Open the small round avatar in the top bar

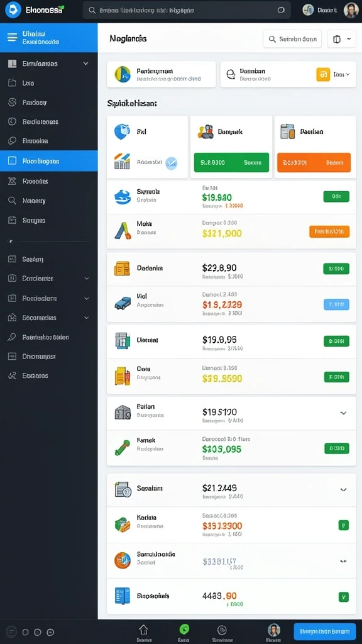pos(308,10)
